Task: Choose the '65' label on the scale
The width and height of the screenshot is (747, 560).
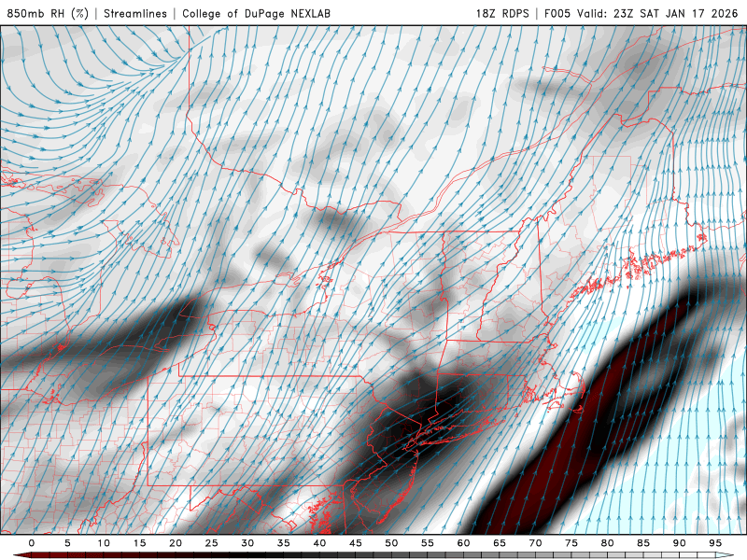Action: (x=500, y=543)
